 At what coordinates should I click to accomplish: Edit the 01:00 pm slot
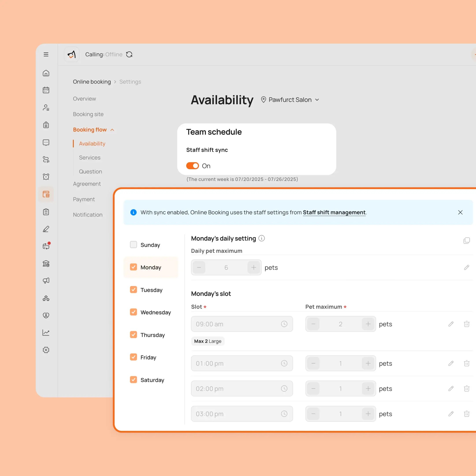click(451, 363)
